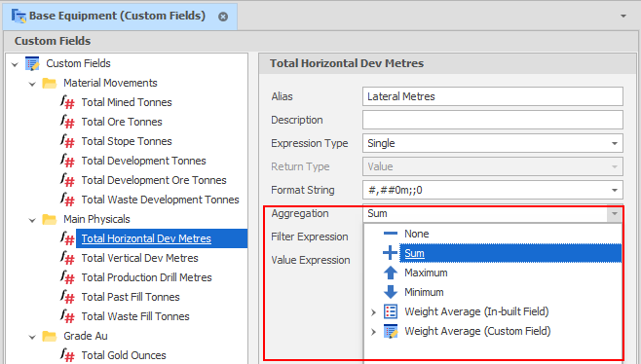
Task: Select Total Vertical Dev Metres field
Action: pos(140,258)
